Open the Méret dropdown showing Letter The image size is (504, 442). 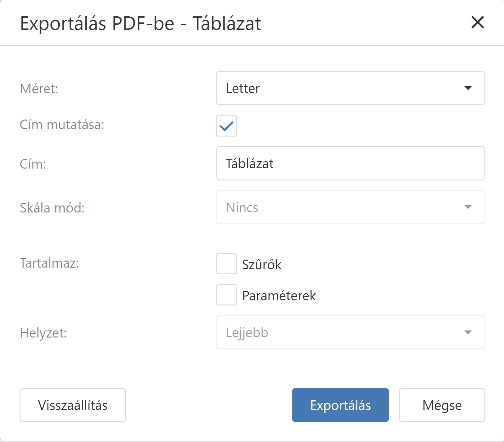click(x=343, y=88)
